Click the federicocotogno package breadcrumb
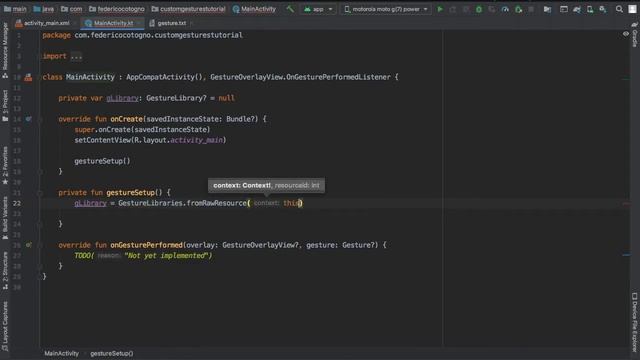640x360 pixels. click(x=117, y=9)
